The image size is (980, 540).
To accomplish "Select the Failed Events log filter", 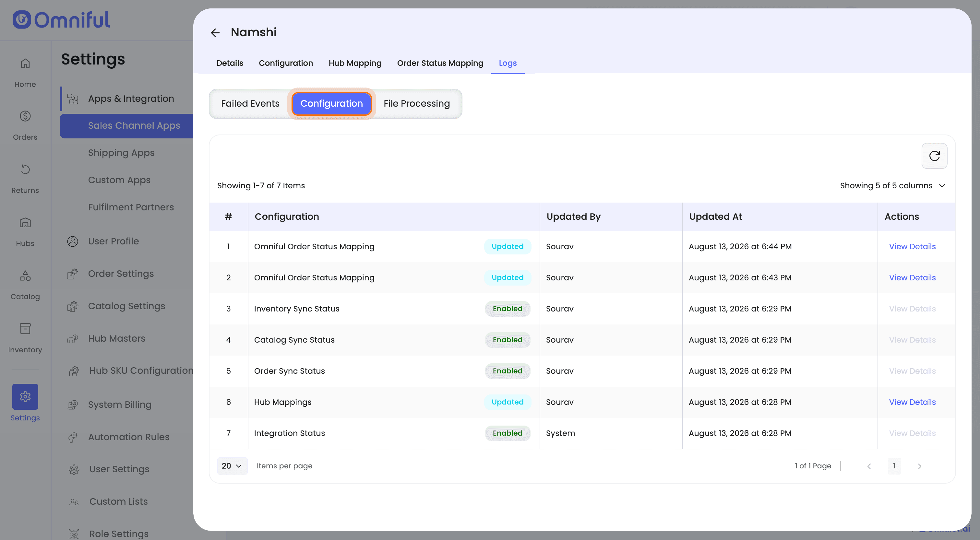I will tap(250, 103).
